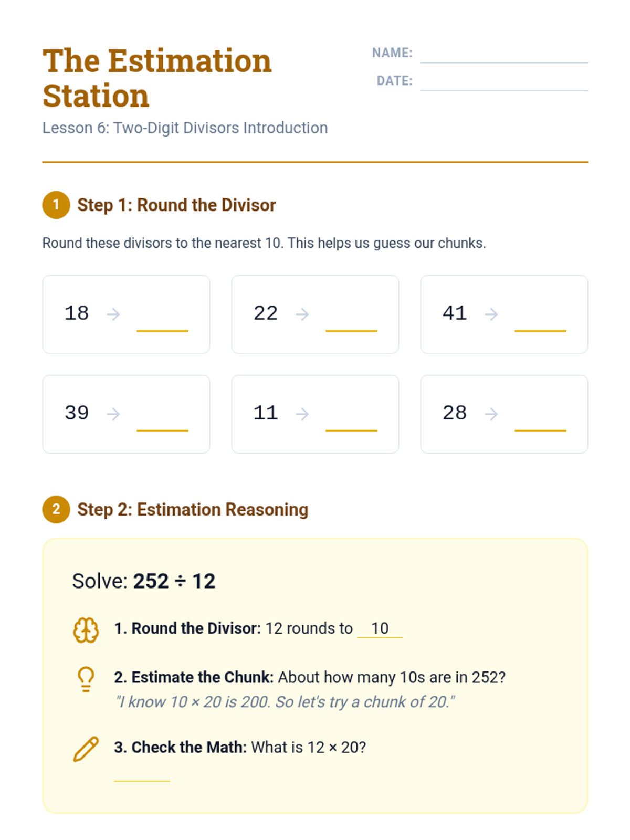
Task: Click the brain icon beside Round the Divisor
Action: point(86,630)
